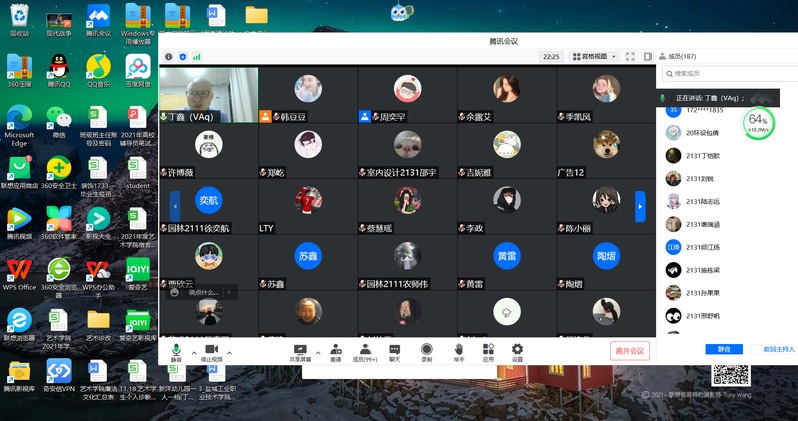Click the Share Screen (共享屏幕) icon

coord(299,351)
